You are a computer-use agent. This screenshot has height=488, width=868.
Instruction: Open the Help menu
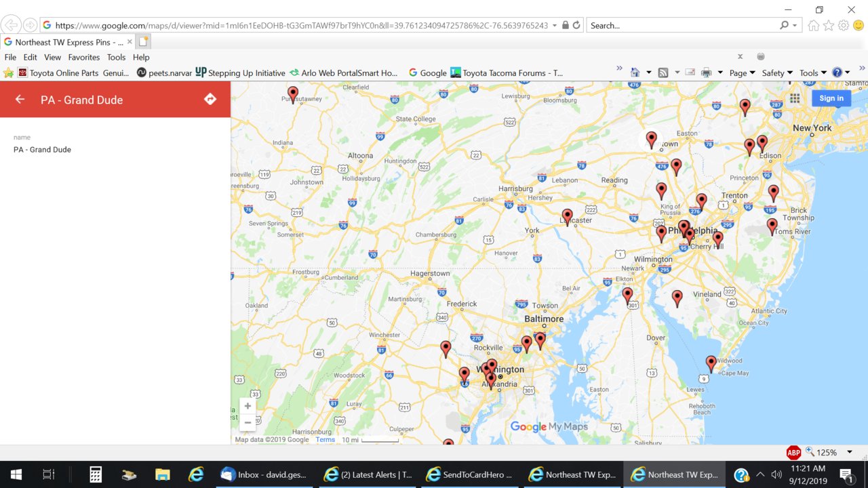[141, 57]
